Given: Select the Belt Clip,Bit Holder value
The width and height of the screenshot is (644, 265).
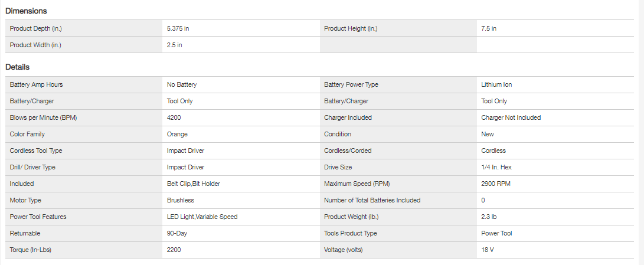Looking at the screenshot, I should click(194, 184).
